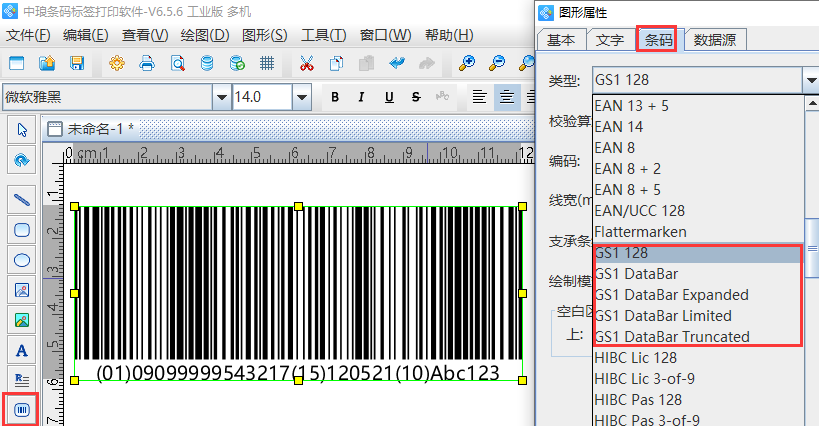The width and height of the screenshot is (819, 426).
Task: Toggle italic formatting
Action: pos(361,97)
